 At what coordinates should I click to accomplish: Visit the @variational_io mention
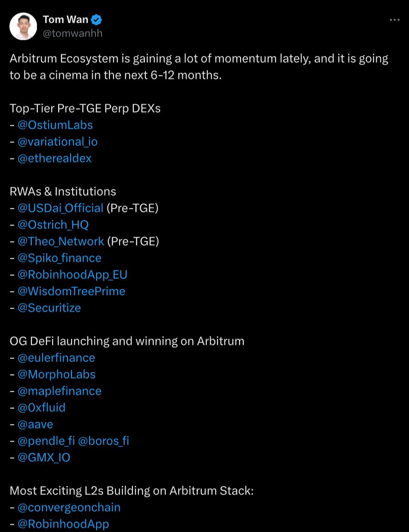point(57,142)
